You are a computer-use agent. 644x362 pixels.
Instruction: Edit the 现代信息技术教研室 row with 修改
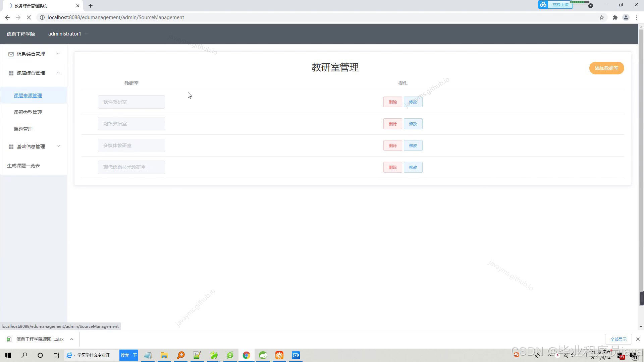click(413, 167)
